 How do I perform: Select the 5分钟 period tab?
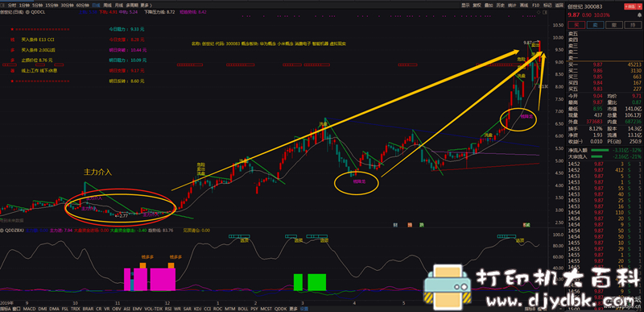click(x=37, y=6)
